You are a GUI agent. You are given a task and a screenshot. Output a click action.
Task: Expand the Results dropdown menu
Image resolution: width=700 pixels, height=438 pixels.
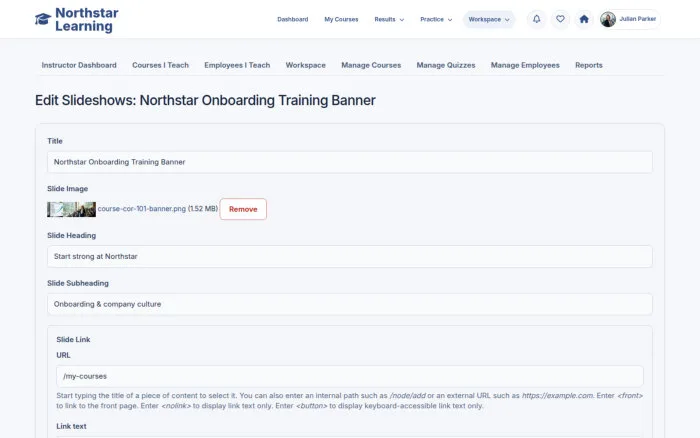click(389, 20)
